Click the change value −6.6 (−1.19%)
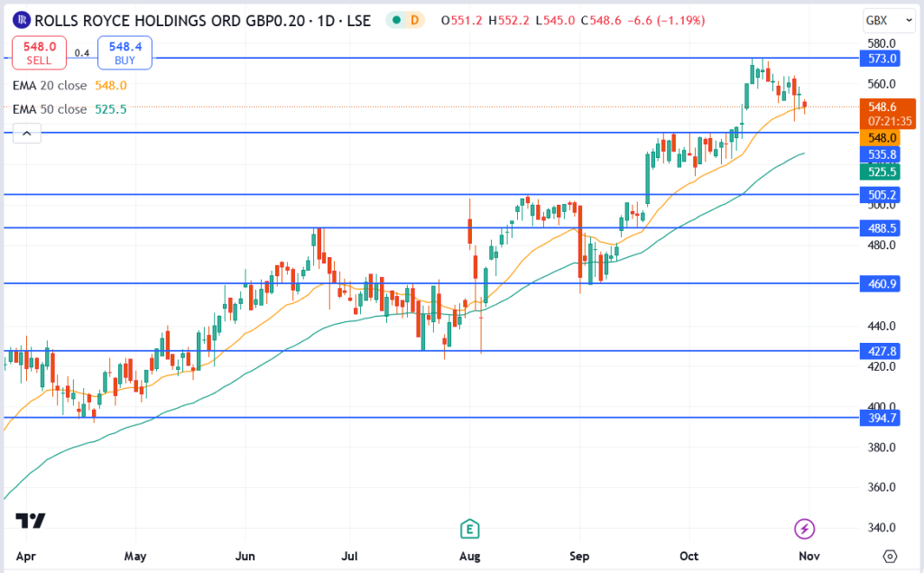 click(666, 21)
